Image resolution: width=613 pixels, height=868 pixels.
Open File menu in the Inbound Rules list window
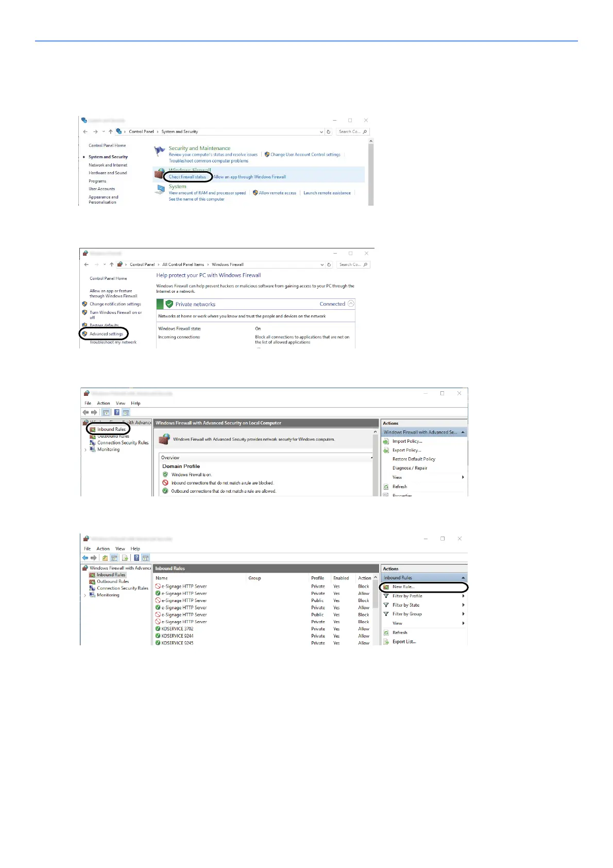(x=88, y=548)
